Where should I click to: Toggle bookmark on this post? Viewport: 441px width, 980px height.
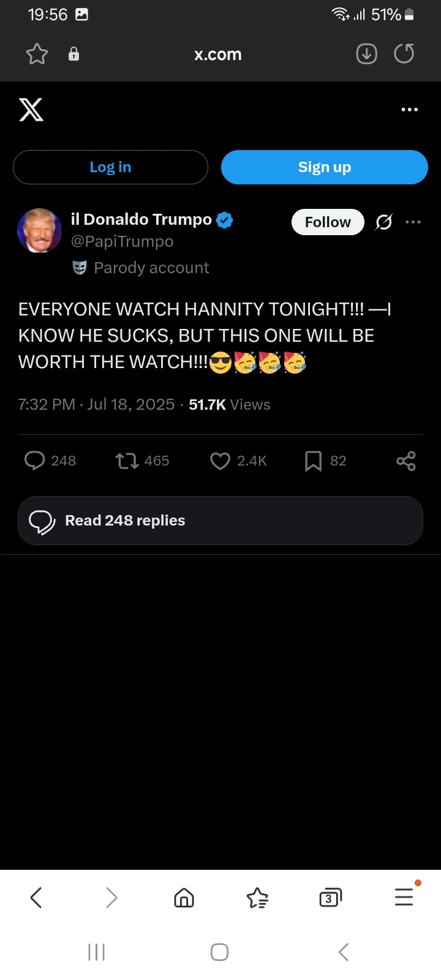(313, 461)
